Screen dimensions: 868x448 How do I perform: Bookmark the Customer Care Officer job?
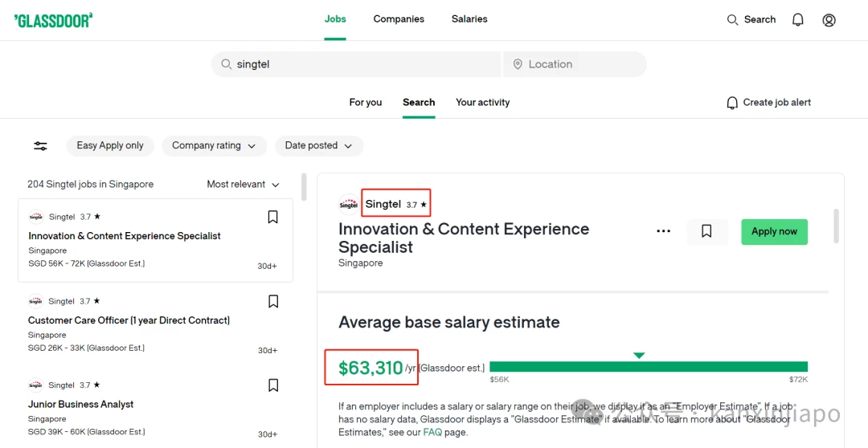pos(273,301)
